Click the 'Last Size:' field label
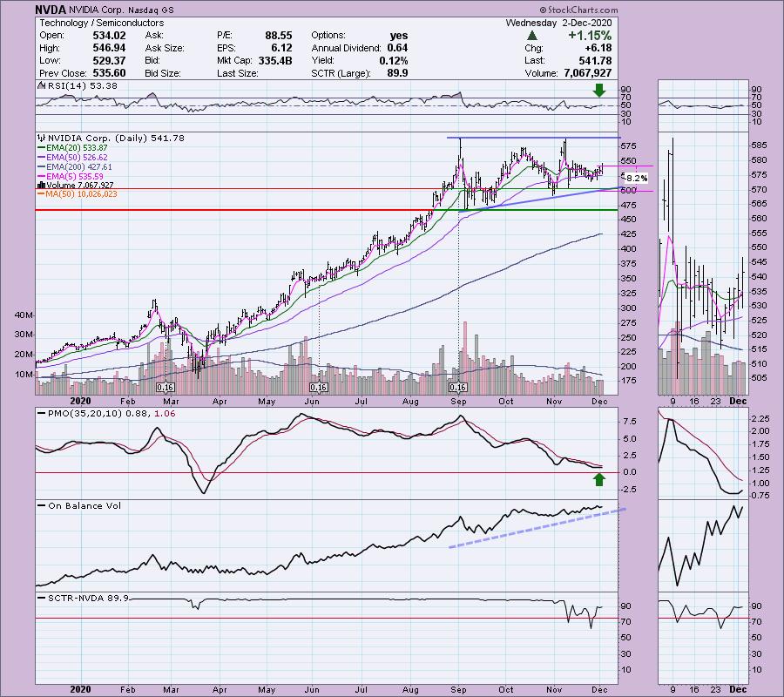 [x=238, y=73]
